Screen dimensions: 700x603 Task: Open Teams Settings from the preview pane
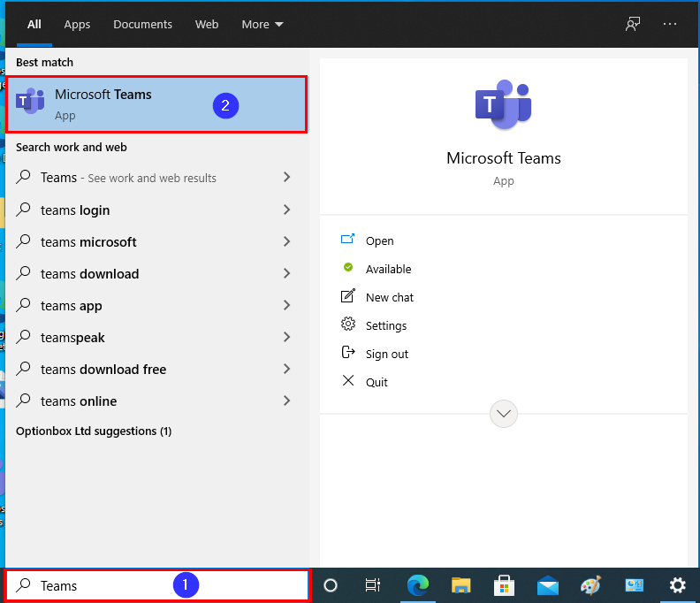coord(386,325)
